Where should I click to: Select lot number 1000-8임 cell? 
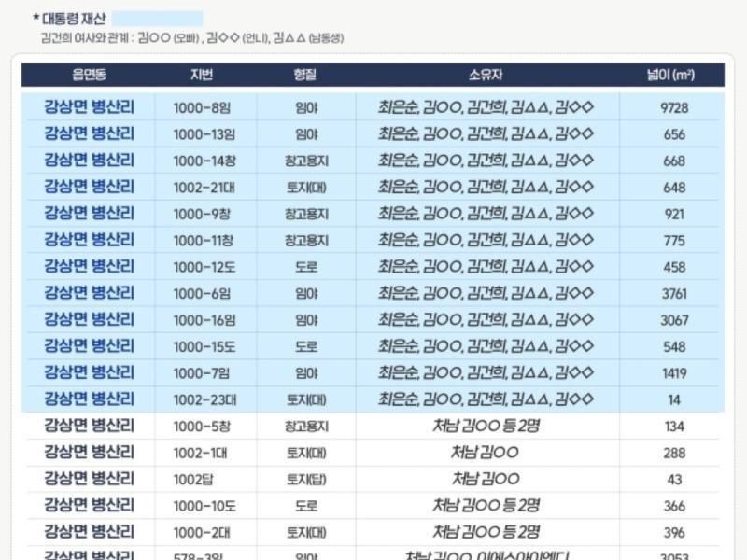tap(204, 107)
